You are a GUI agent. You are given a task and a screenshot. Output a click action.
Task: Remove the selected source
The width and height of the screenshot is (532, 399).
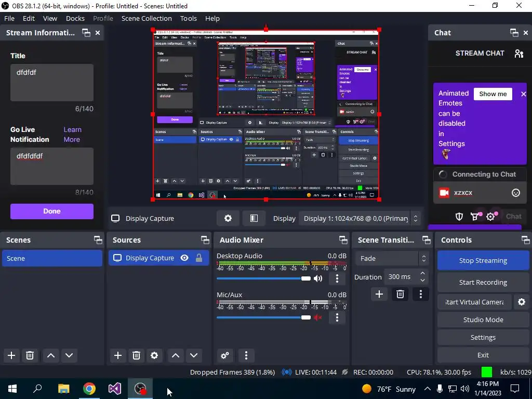coord(136,355)
